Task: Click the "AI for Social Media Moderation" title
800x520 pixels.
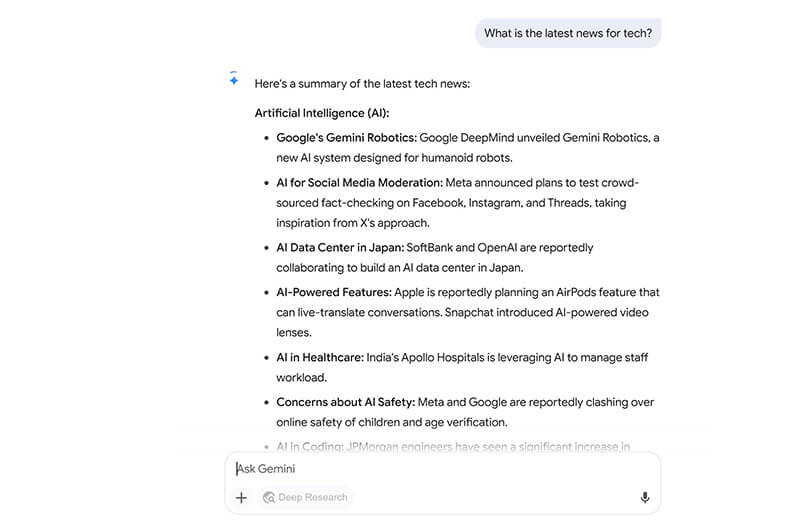Action: [359, 183]
